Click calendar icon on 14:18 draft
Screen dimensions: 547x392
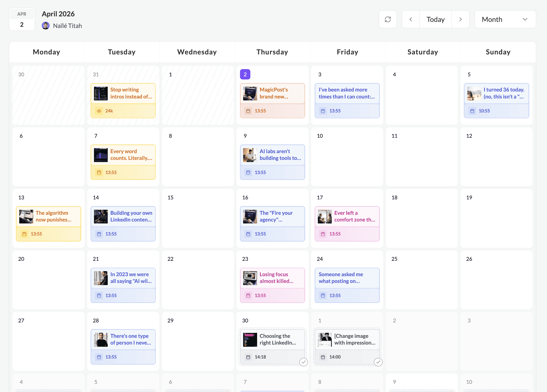(248, 357)
